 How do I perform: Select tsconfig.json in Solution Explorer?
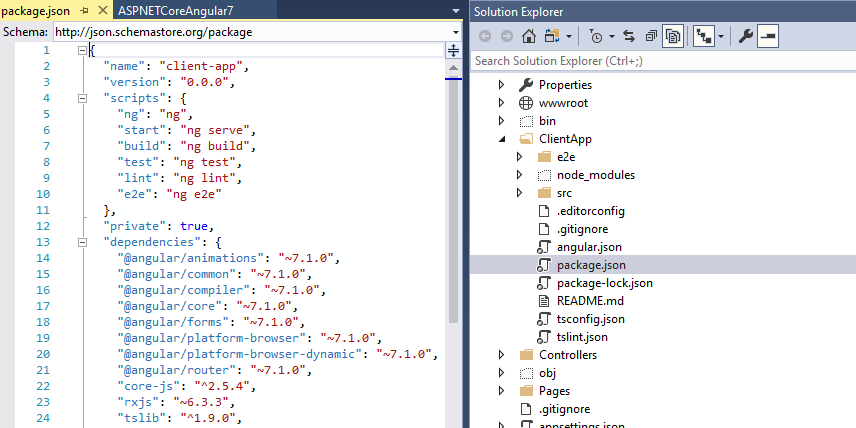click(x=591, y=319)
